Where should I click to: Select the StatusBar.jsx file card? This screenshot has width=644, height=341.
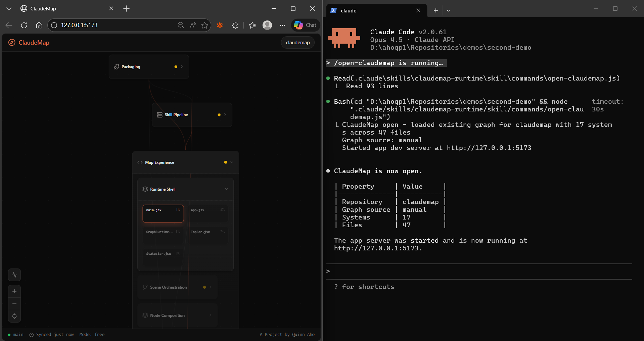point(163,257)
